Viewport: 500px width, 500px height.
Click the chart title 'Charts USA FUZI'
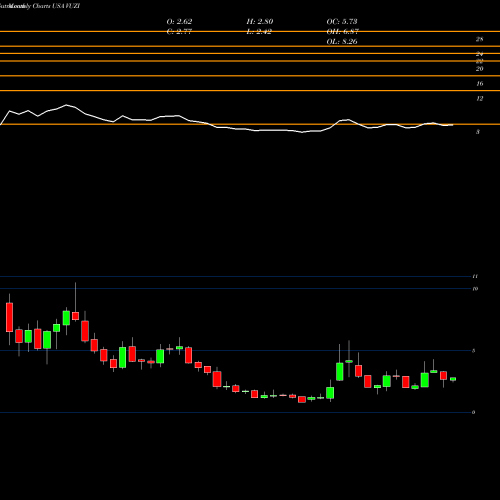pos(56,6)
